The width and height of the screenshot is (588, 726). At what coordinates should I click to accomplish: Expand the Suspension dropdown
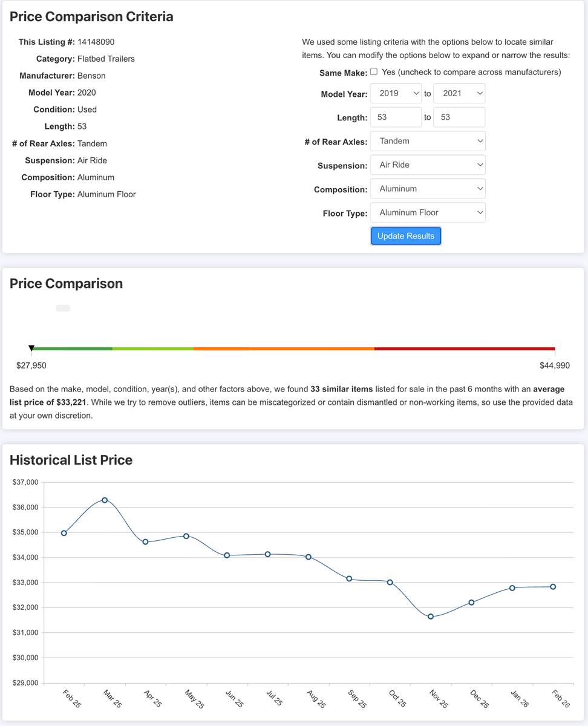click(x=428, y=165)
